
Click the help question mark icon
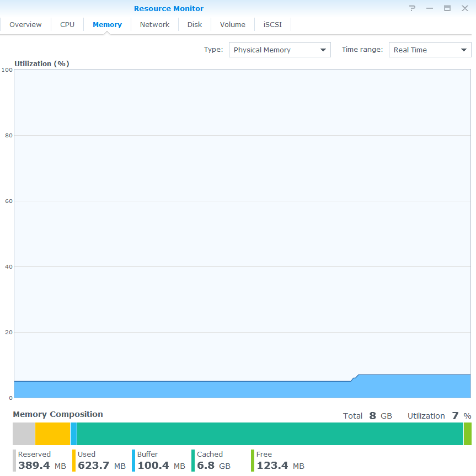point(412,8)
